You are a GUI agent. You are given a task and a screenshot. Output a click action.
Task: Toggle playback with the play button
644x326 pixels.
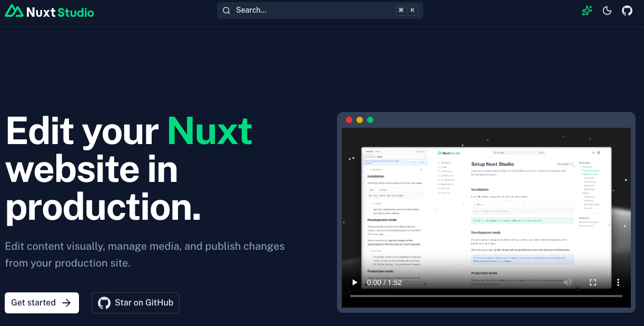(354, 282)
